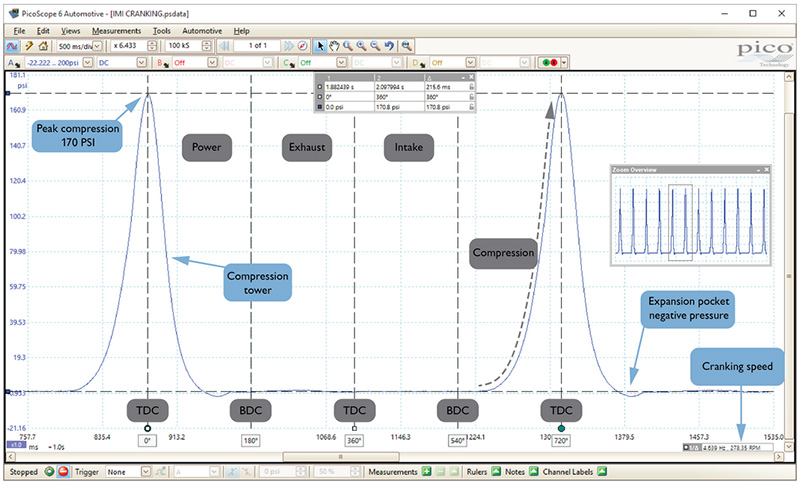Undo last zoom with blue arrow

point(389,46)
